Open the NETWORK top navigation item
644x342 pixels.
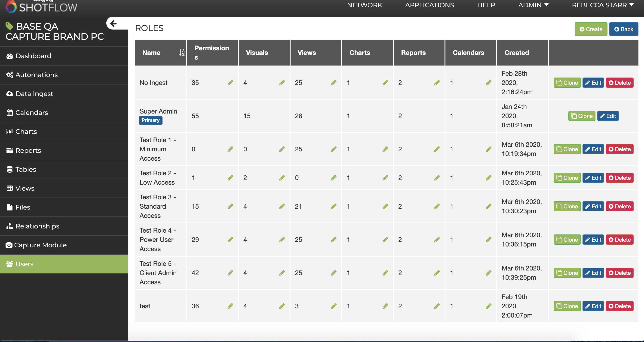[x=365, y=5]
